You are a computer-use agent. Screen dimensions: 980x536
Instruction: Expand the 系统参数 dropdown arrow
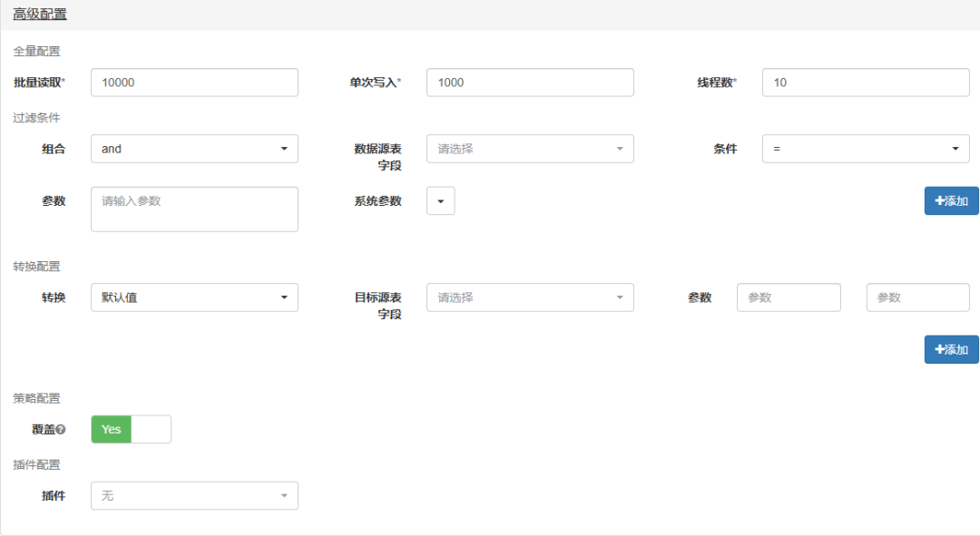[x=441, y=201]
